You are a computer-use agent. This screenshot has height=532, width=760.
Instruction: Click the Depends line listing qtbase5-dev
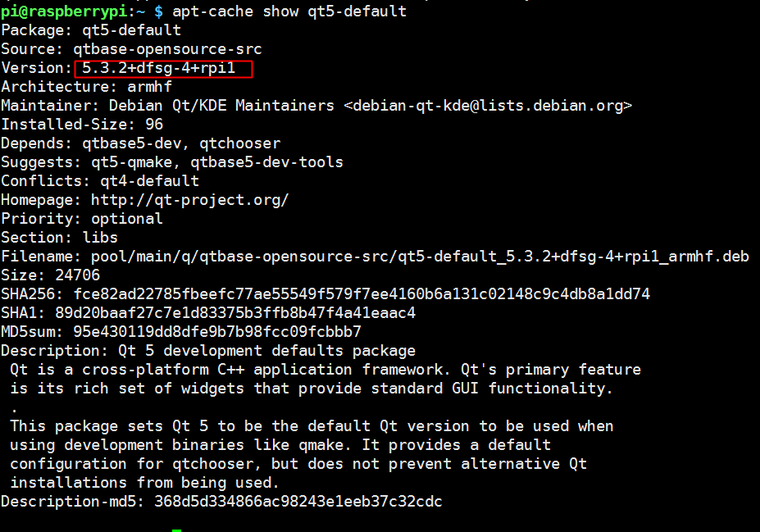[x=140, y=143]
